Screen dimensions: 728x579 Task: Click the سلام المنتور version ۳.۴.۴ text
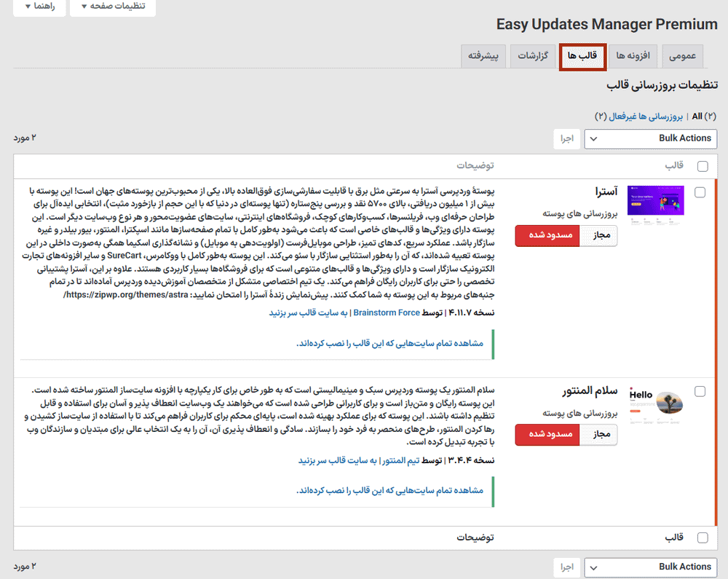[x=471, y=460]
